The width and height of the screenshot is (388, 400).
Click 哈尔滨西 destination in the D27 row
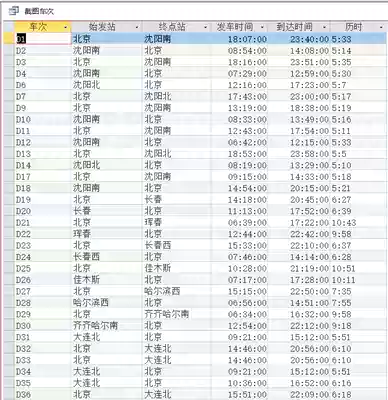[x=162, y=291]
